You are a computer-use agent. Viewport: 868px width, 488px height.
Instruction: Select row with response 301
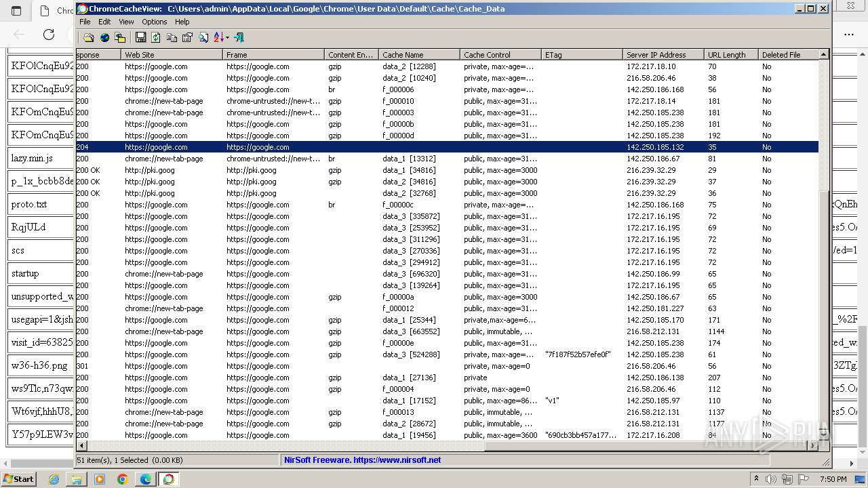(x=447, y=366)
